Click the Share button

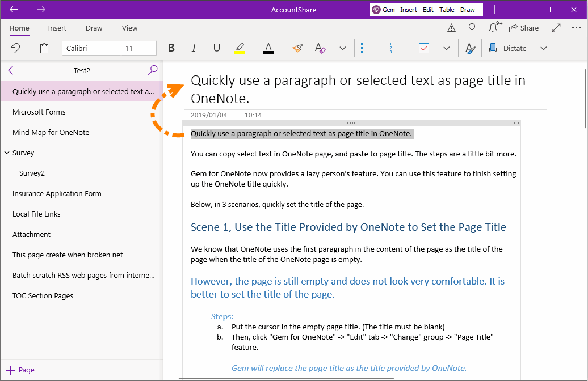tap(523, 28)
